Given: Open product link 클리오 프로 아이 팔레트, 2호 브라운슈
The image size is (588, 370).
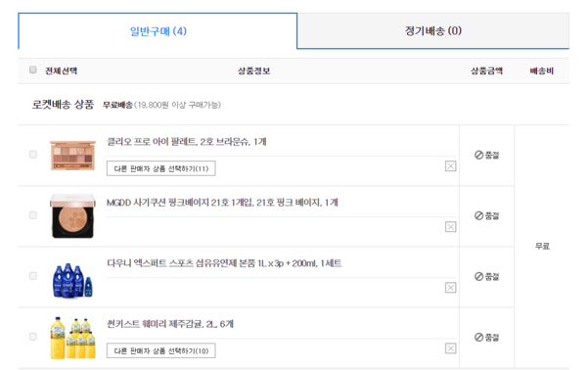Looking at the screenshot, I should coord(186,142).
